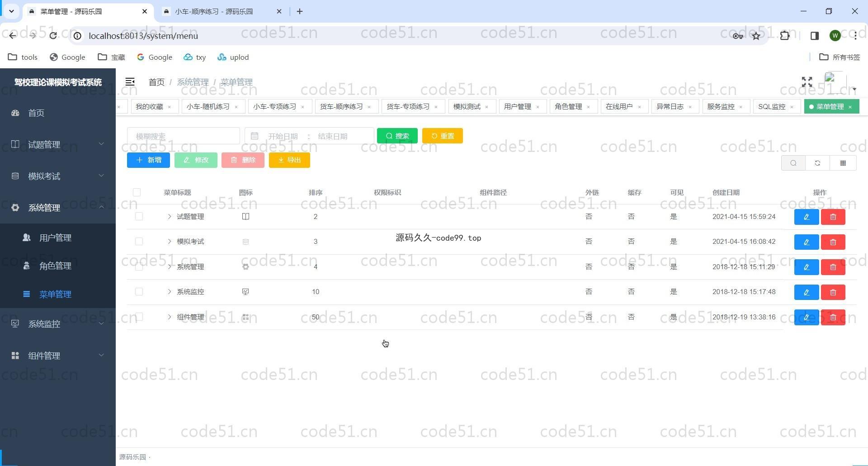Open browser extensions puzzle icon
This screenshot has width=868, height=466.
pos(785,36)
